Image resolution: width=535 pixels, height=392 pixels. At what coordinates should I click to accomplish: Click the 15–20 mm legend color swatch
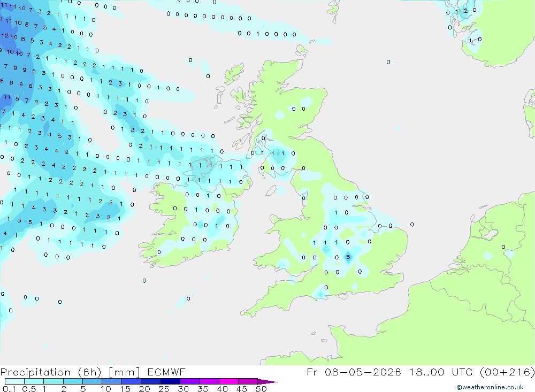131,381
